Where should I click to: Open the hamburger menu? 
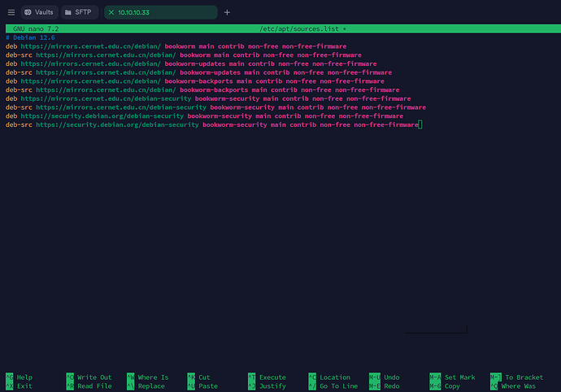(x=11, y=12)
